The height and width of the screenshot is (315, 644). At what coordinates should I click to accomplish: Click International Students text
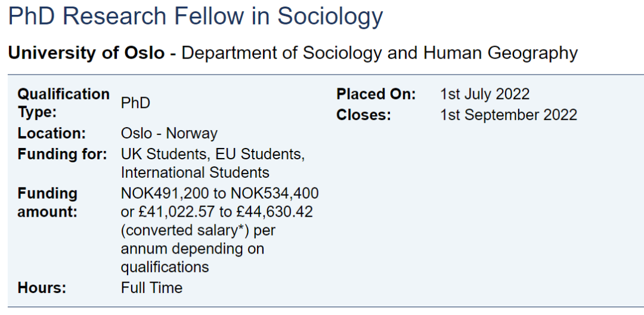pyautogui.click(x=195, y=173)
